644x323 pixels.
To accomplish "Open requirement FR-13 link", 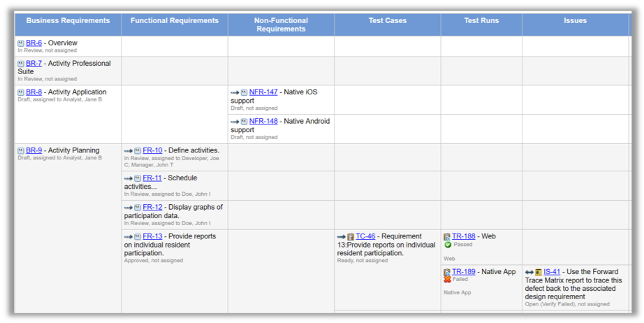I will (152, 236).
